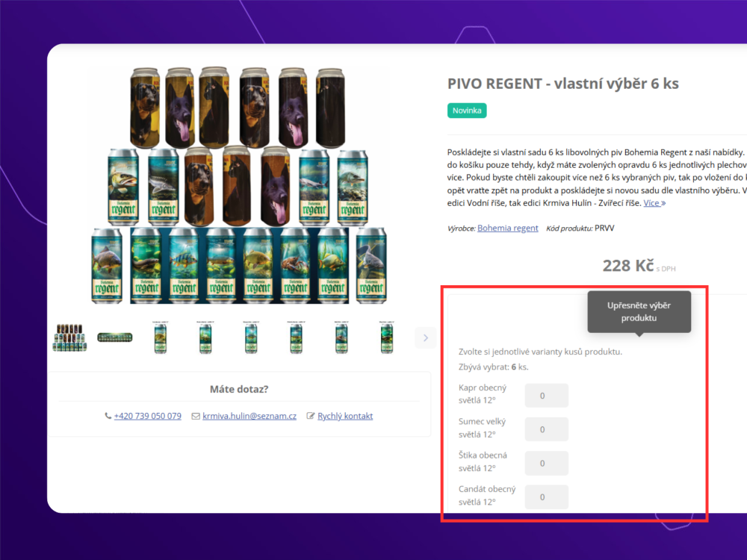Click the product title PIVO REGENT - vlastní výběr 6 ks
Viewport: 747px width, 560px height.
click(x=562, y=84)
